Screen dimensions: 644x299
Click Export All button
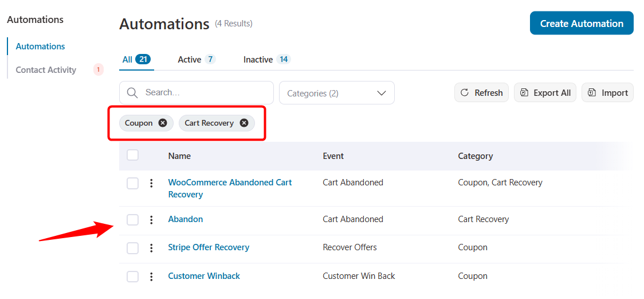(x=545, y=93)
